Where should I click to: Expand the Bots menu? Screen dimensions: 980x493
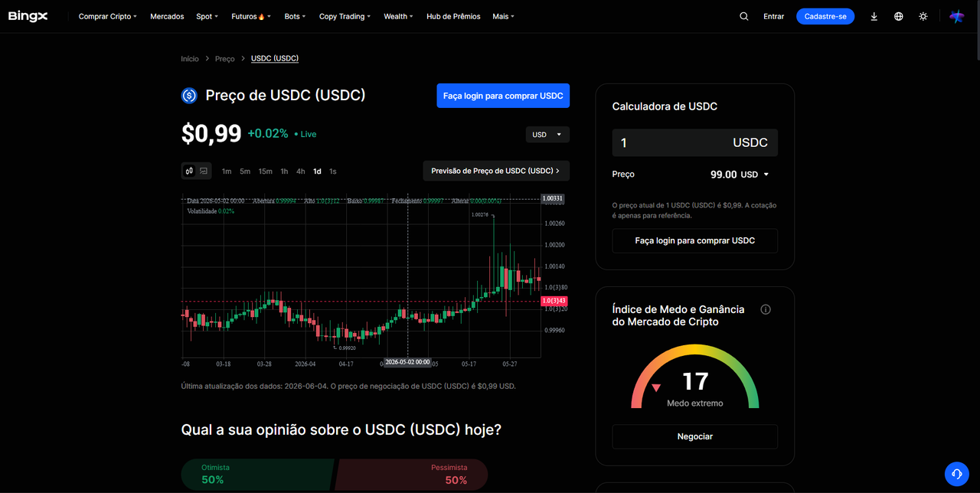pos(295,16)
